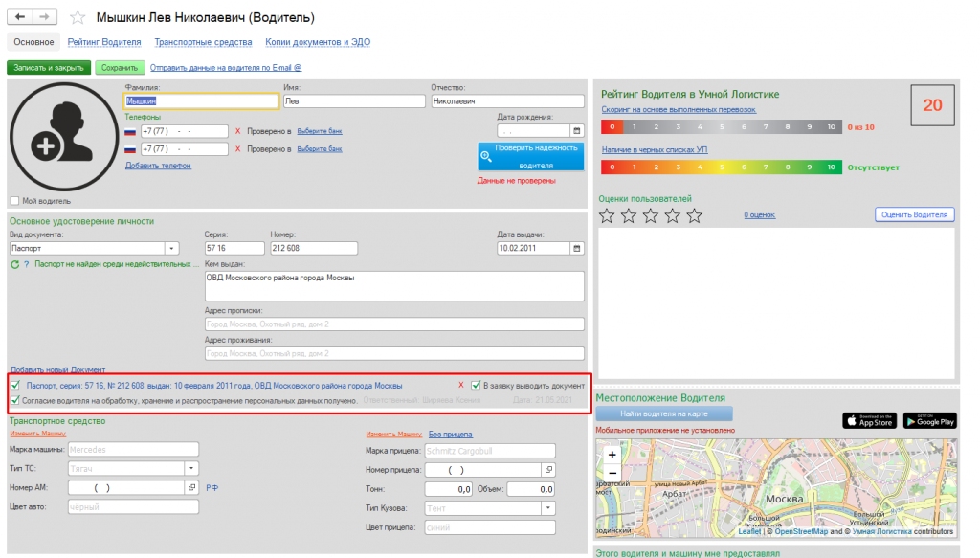
Task: Add a driver photo via the avatar icon
Action: tap(64, 136)
